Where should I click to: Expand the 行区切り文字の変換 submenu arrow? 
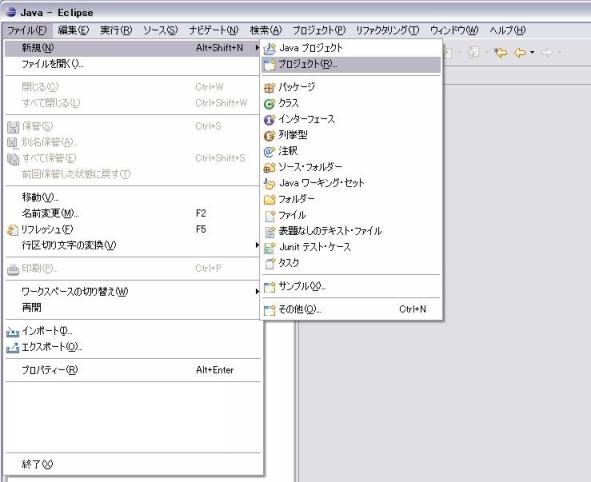click(x=257, y=245)
